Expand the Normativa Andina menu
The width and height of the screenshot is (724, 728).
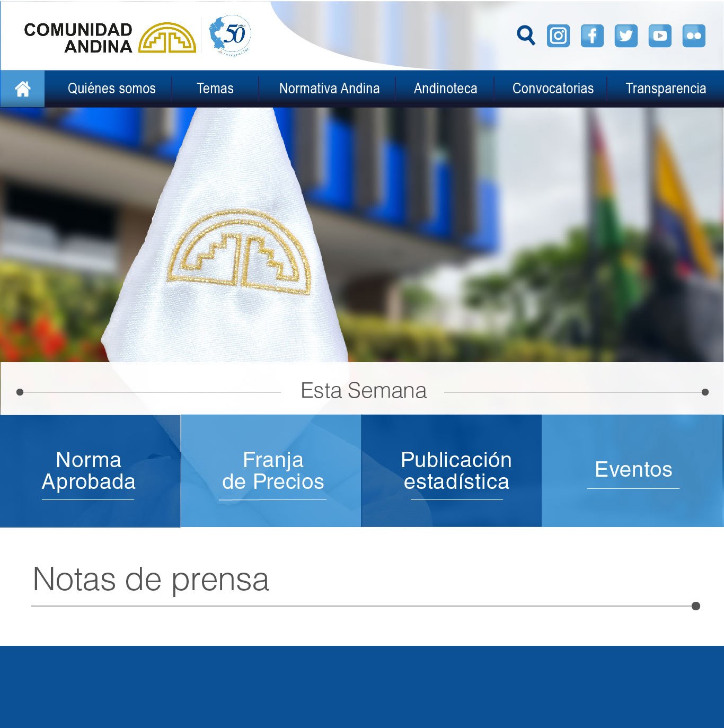click(329, 89)
